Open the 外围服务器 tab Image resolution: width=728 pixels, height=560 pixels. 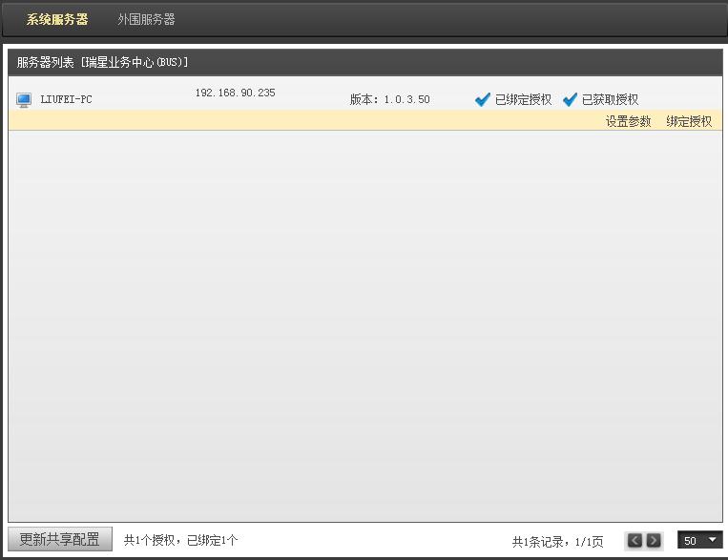tap(146, 19)
